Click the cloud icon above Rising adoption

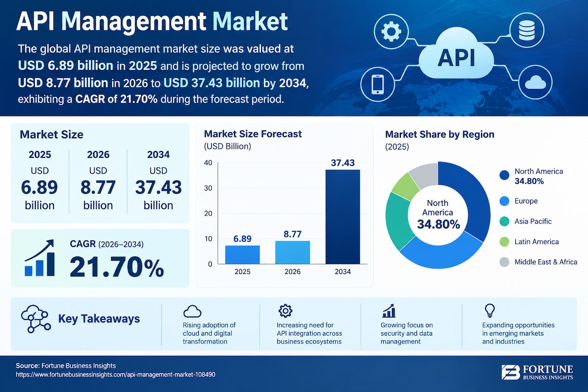click(192, 311)
